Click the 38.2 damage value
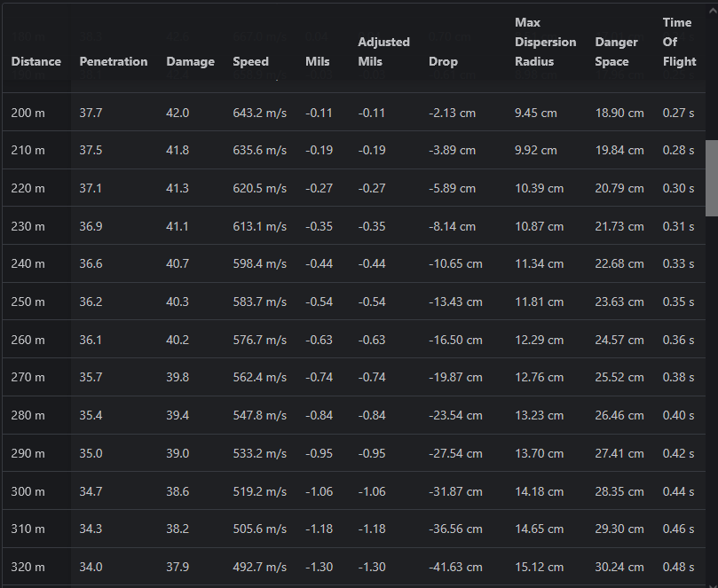The width and height of the screenshot is (718, 588). click(x=178, y=529)
